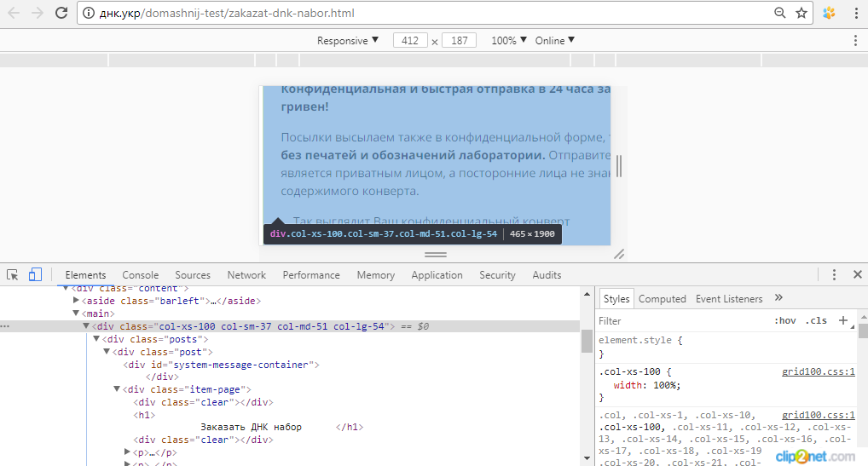Expand the aside barleft node
Viewport: 868px width, 466px height.
pyautogui.click(x=76, y=300)
